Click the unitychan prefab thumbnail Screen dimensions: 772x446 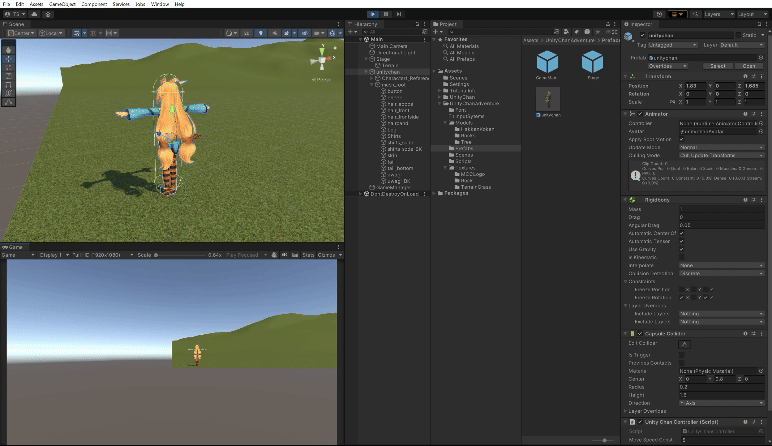(547, 99)
